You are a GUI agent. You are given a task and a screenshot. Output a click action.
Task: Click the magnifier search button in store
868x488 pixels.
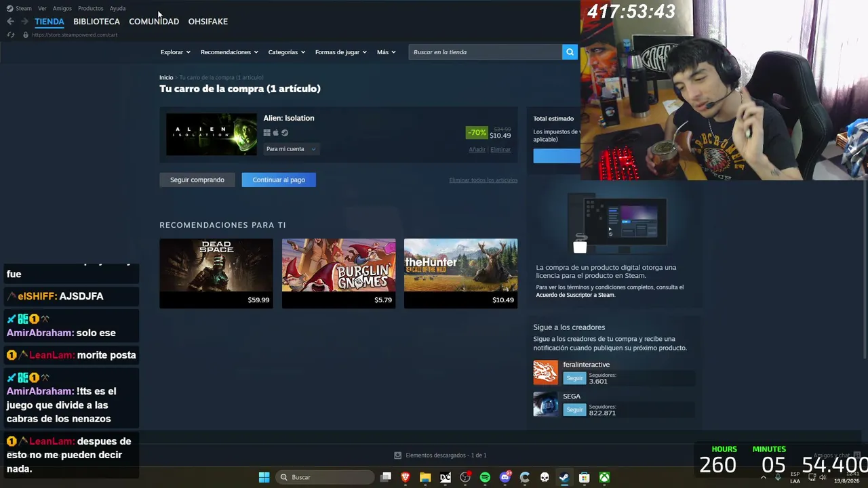tap(570, 52)
